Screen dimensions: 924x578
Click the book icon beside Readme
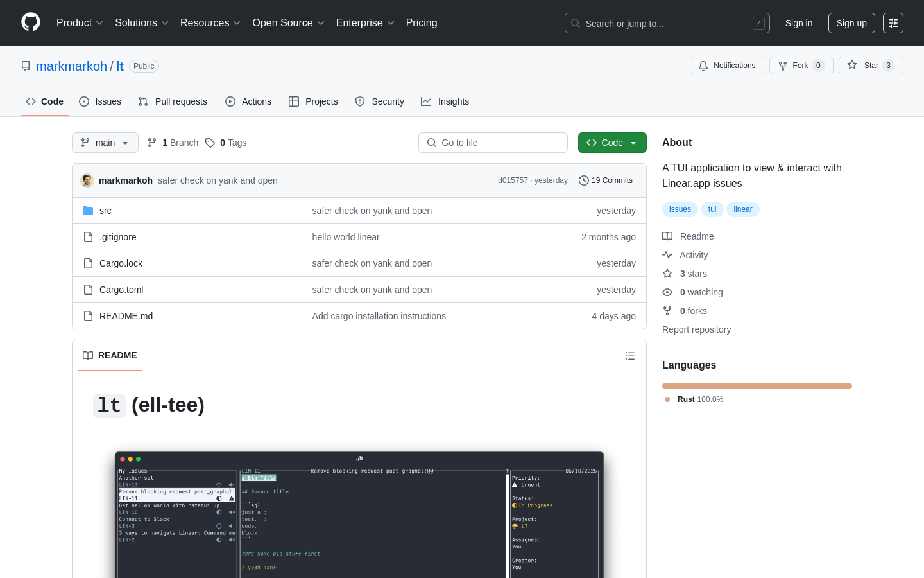click(x=667, y=236)
